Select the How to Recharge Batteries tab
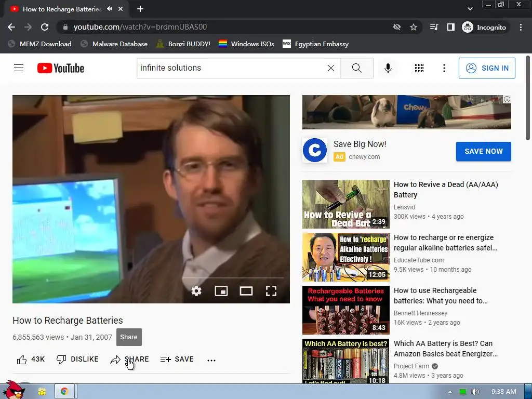This screenshot has height=399, width=532. (x=62, y=9)
